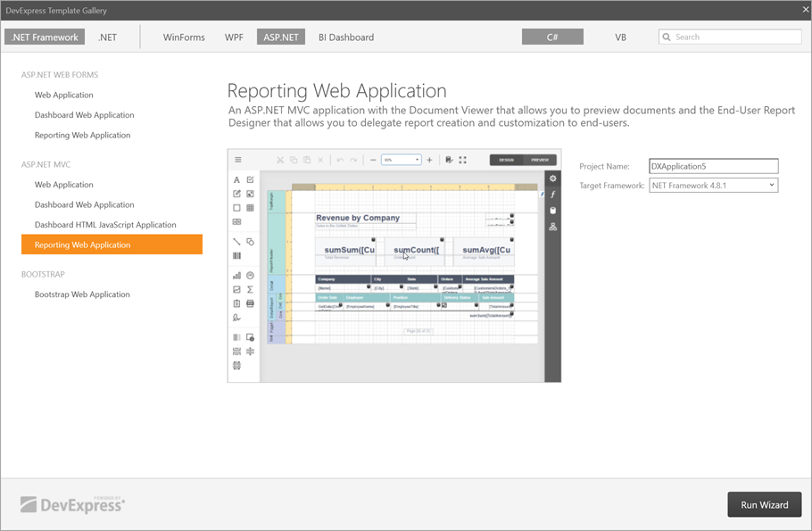Close the Template Gallery window

[x=806, y=9]
